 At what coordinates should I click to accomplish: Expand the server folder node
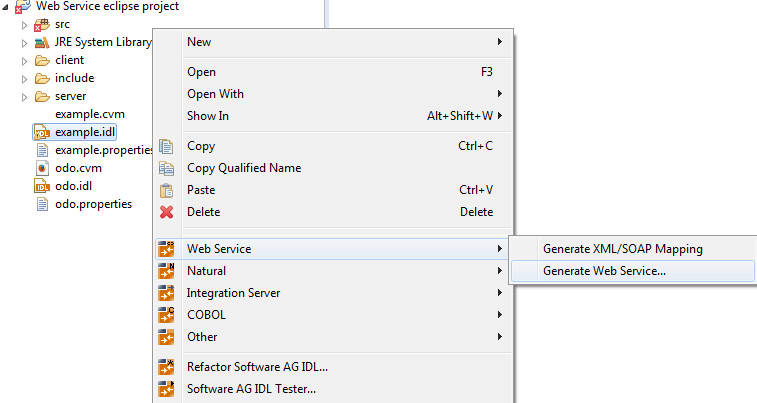pyautogui.click(x=25, y=97)
